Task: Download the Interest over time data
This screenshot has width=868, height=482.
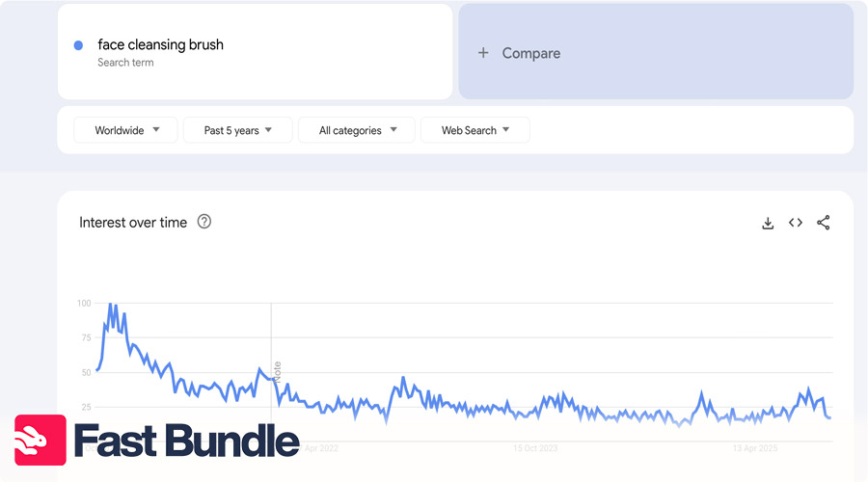Action: coord(768,223)
